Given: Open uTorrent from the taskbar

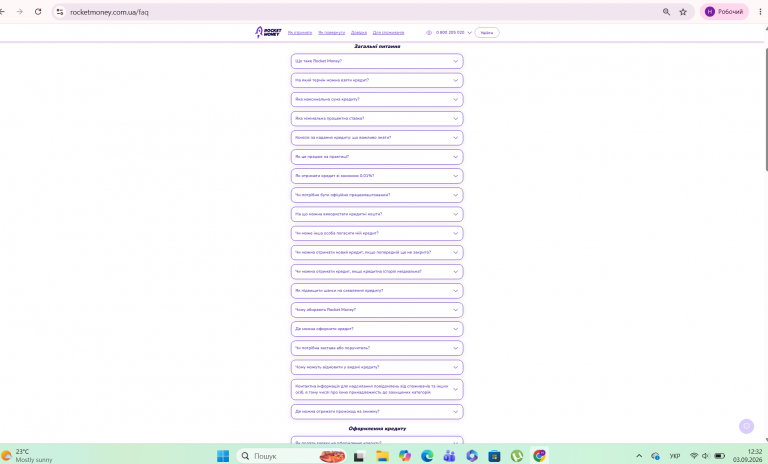Looking at the screenshot, I should [x=517, y=456].
